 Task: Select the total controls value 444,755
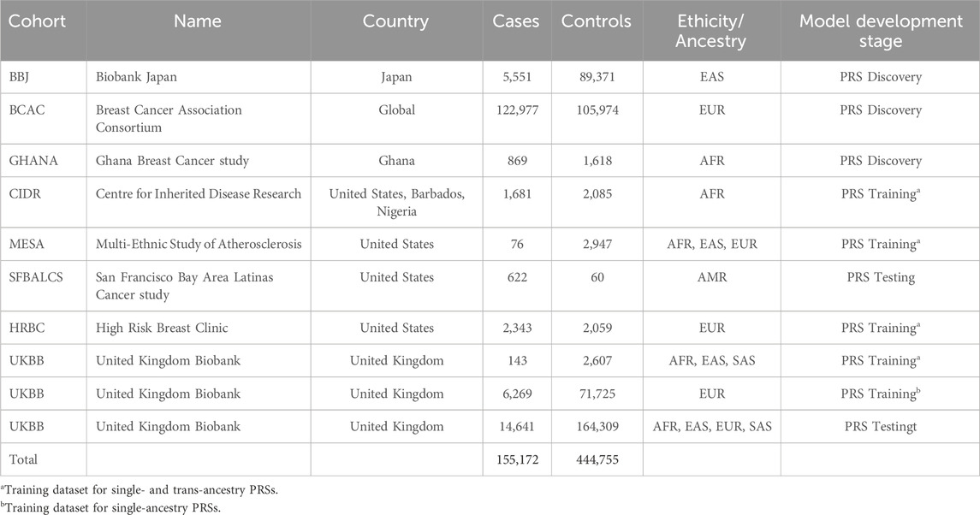tap(597, 459)
